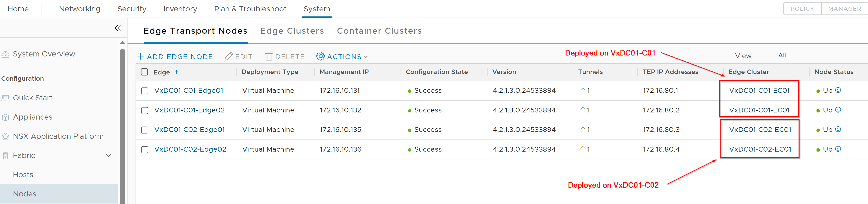This screenshot has width=868, height=204.
Task: Switch to Manager mode
Action: (844, 9)
